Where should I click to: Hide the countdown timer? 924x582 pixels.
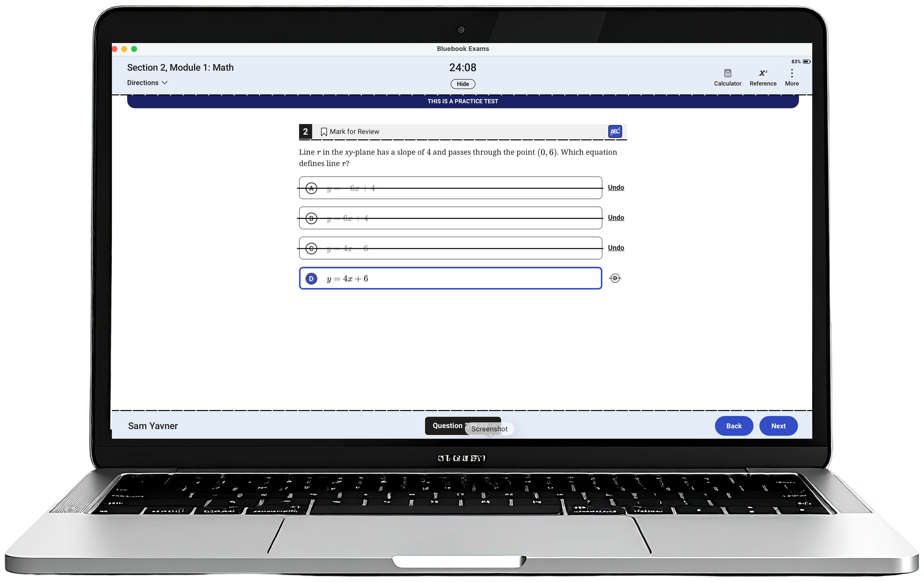[462, 84]
